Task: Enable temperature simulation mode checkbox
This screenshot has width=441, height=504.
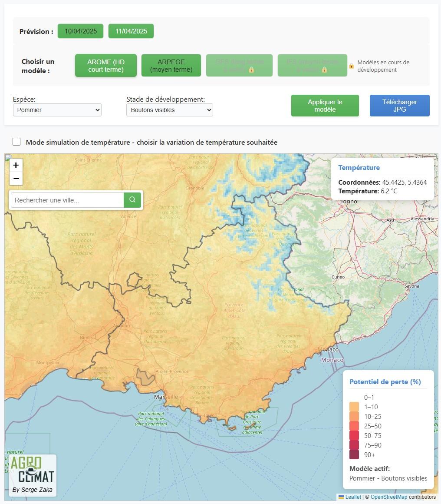Action: [x=16, y=142]
